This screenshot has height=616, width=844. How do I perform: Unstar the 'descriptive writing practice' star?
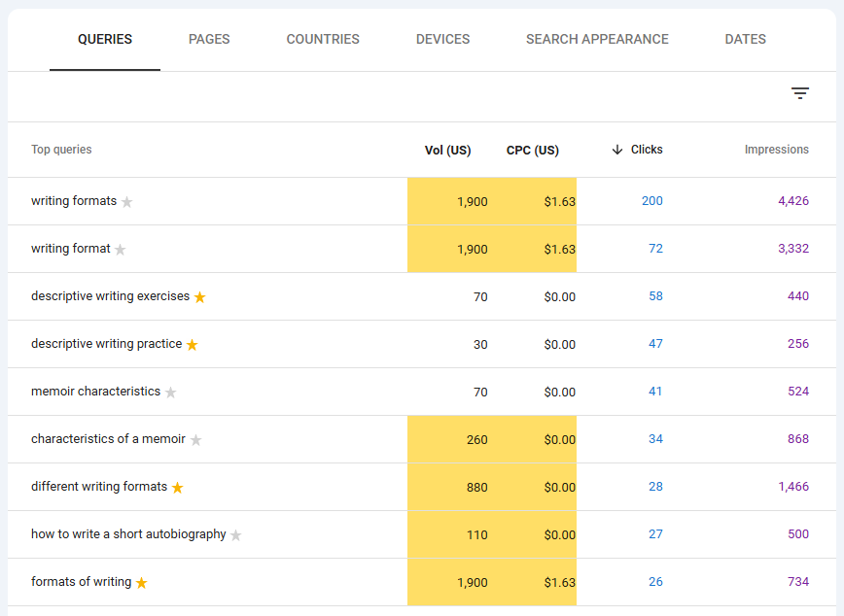coord(193,345)
